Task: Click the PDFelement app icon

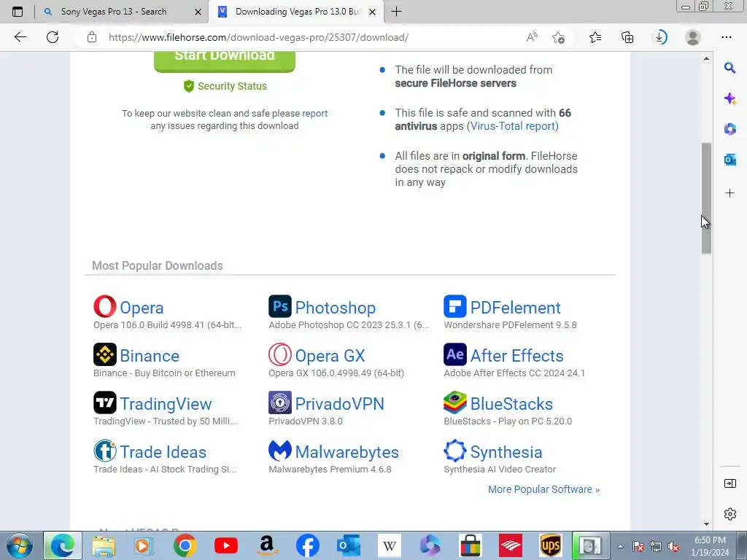Action: tap(455, 306)
